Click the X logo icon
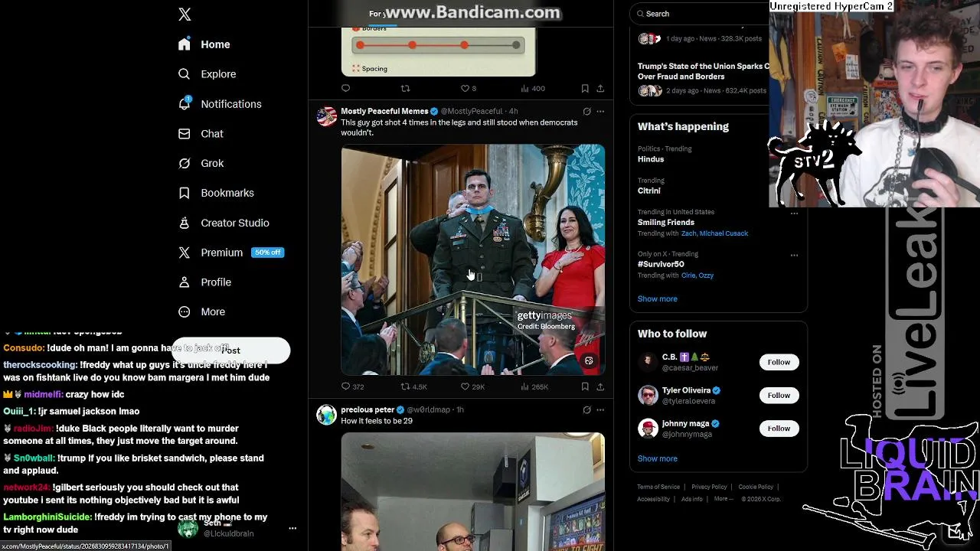980x551 pixels. tap(185, 15)
